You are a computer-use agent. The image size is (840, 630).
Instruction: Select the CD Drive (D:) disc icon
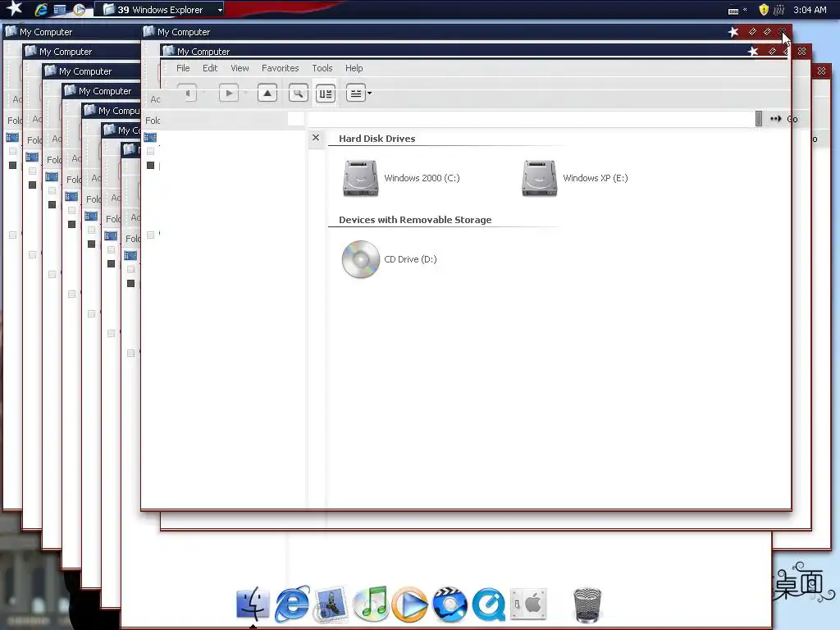point(361,259)
